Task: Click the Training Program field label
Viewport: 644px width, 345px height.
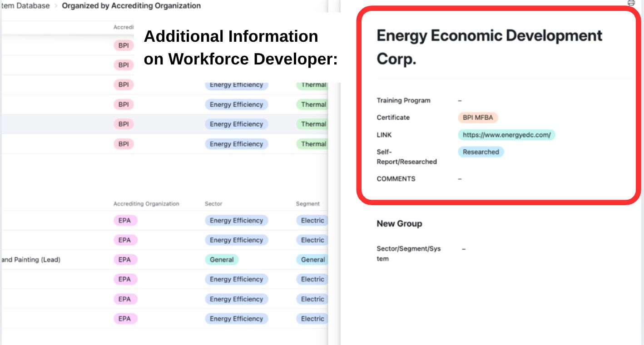Action: [403, 100]
